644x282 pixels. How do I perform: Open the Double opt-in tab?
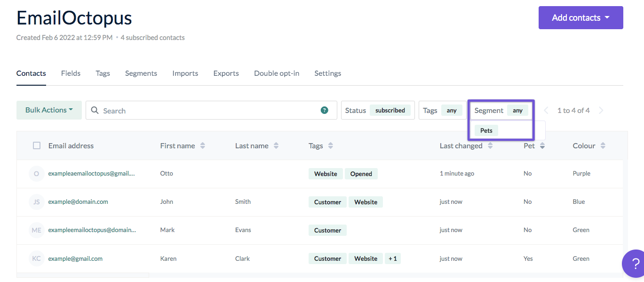[276, 73]
